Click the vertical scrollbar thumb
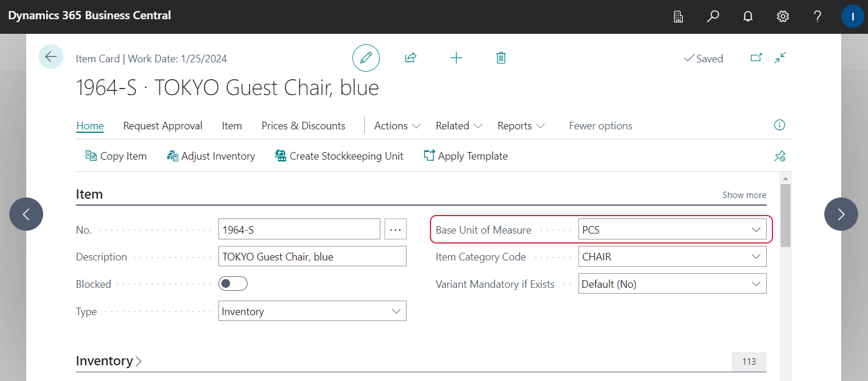 coord(785,215)
